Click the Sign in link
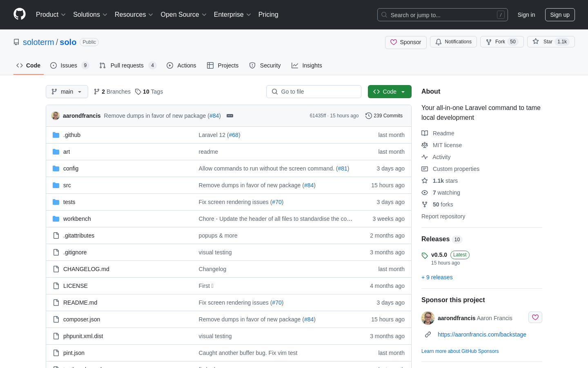The image size is (588, 368). click(526, 15)
